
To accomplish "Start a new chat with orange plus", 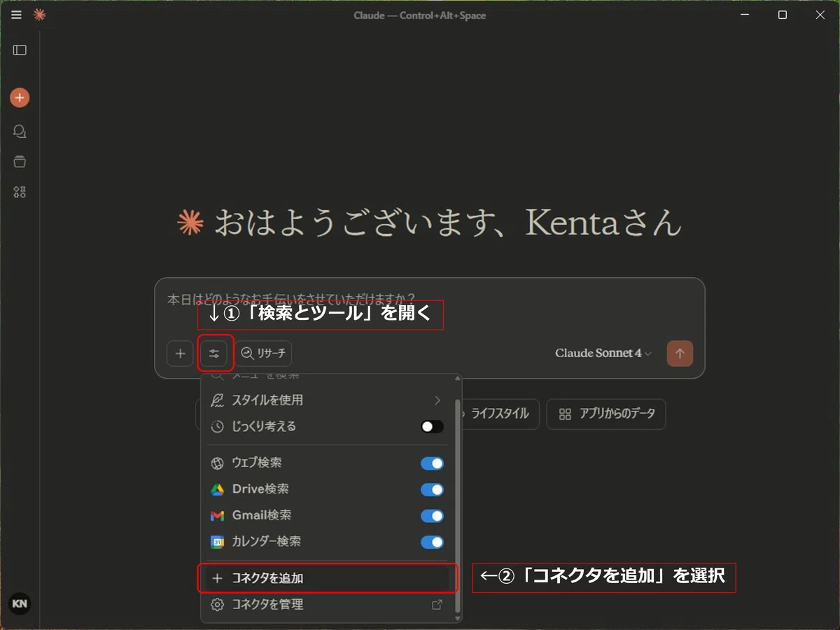I will (20, 97).
